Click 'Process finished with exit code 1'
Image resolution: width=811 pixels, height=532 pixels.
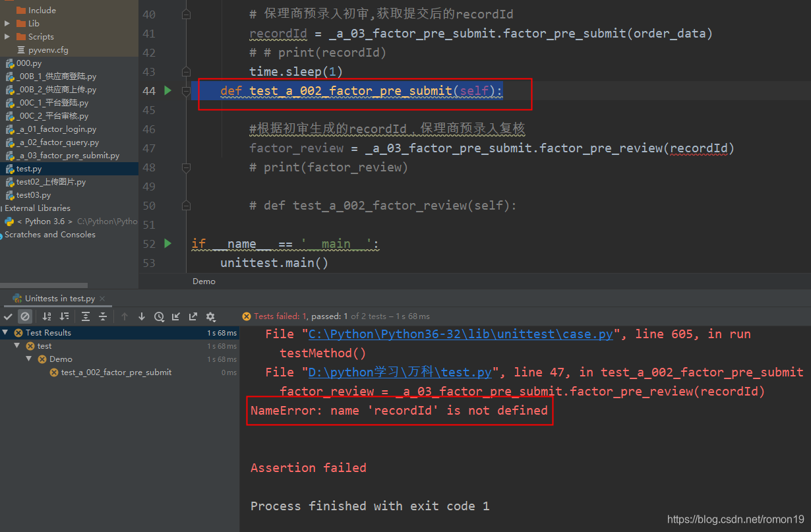[370, 506]
